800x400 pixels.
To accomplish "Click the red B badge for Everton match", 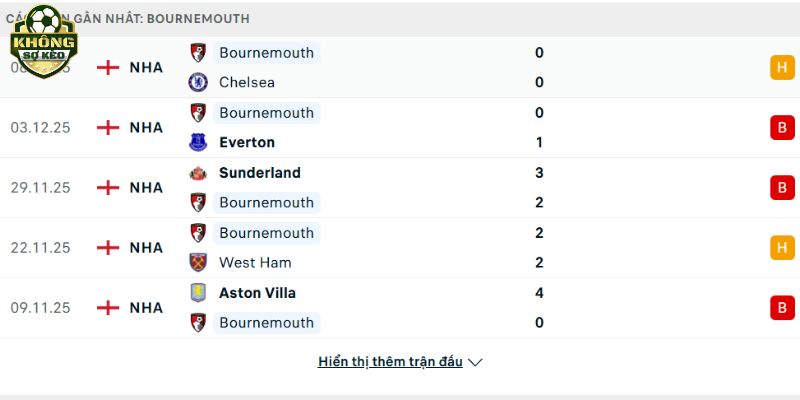I will 782,128.
